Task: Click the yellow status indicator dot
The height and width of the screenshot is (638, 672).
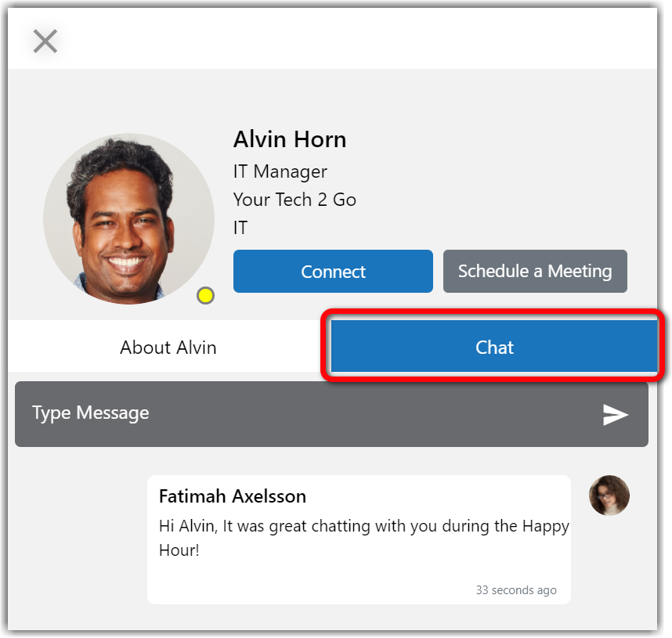Action: 205,296
